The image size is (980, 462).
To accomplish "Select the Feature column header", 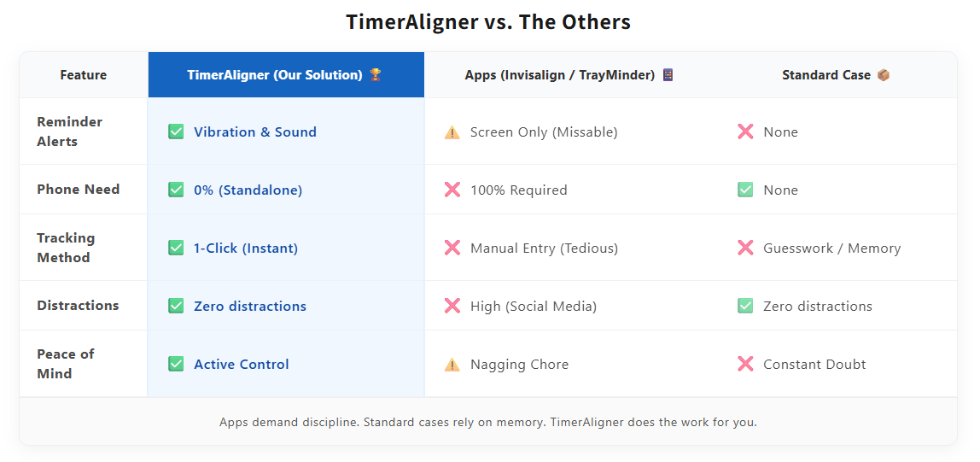I will tap(84, 75).
